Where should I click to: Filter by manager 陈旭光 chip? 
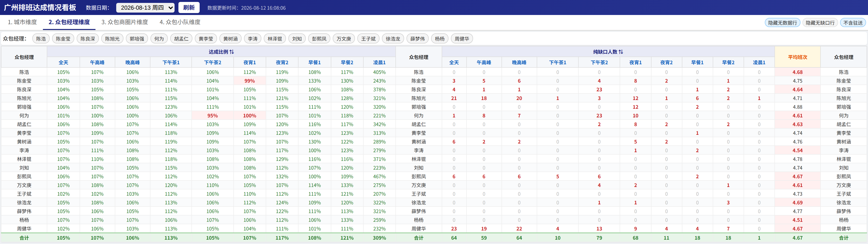click(112, 38)
